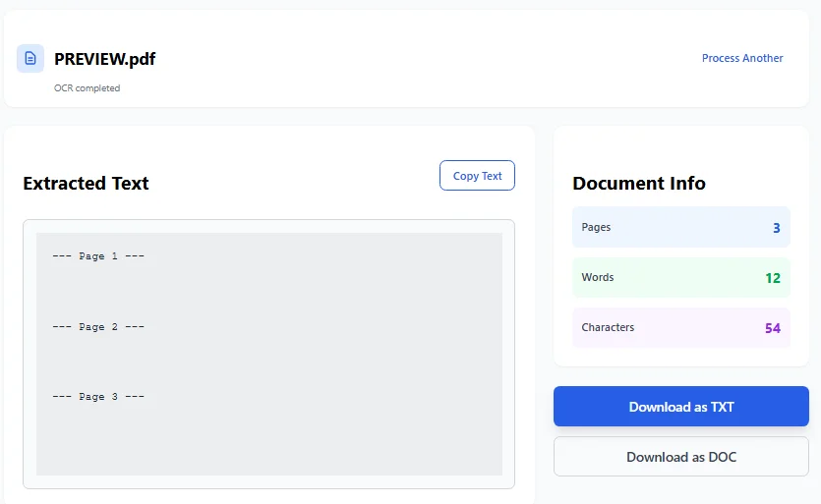This screenshot has width=821, height=504.
Task: Select the PREVIEW.pdf file name
Action: pyautogui.click(x=105, y=59)
